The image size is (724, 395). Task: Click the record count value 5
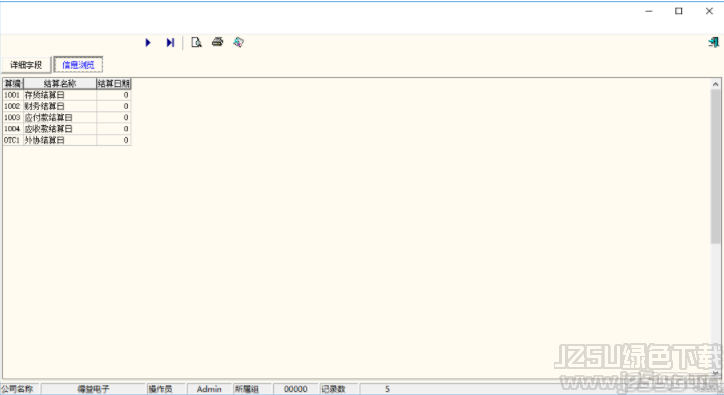387,389
